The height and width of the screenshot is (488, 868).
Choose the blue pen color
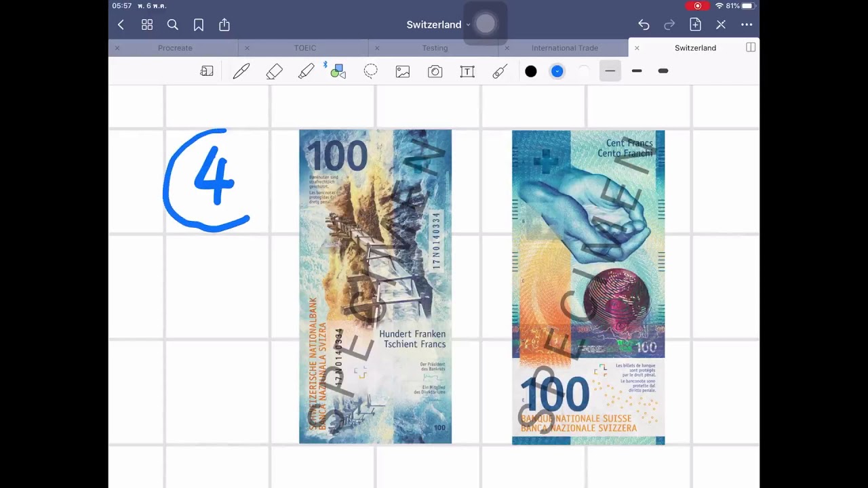pos(557,71)
